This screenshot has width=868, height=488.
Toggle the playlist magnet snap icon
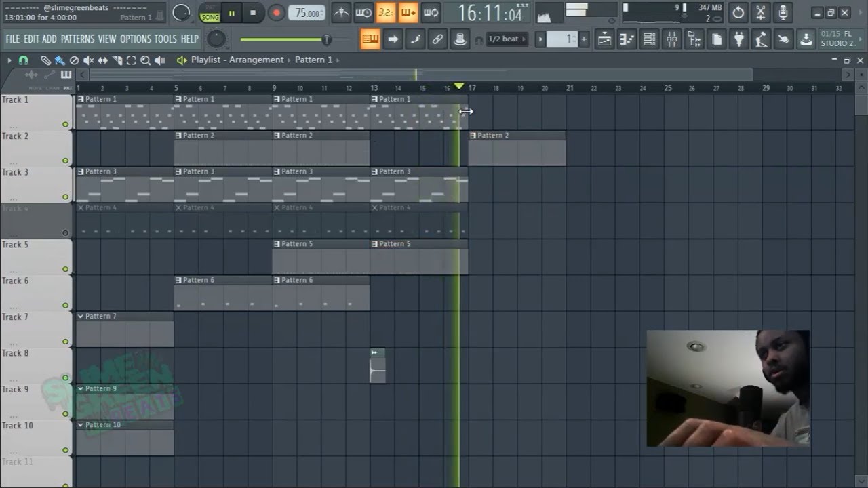(x=23, y=60)
